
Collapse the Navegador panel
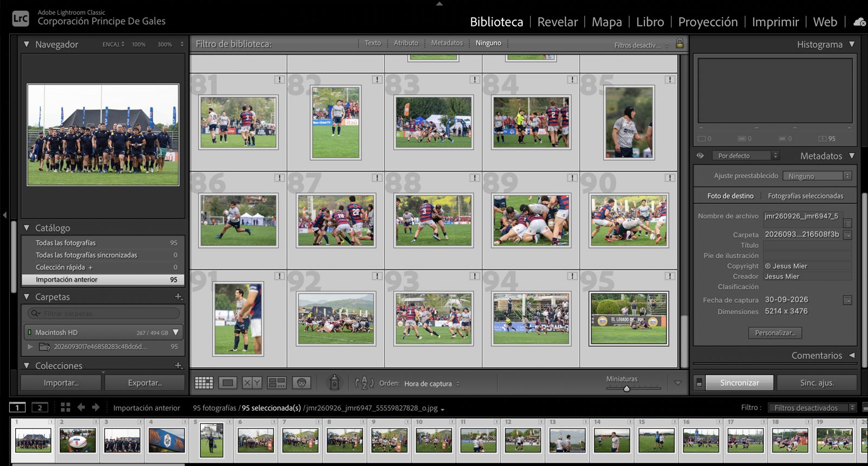pyautogui.click(x=27, y=44)
